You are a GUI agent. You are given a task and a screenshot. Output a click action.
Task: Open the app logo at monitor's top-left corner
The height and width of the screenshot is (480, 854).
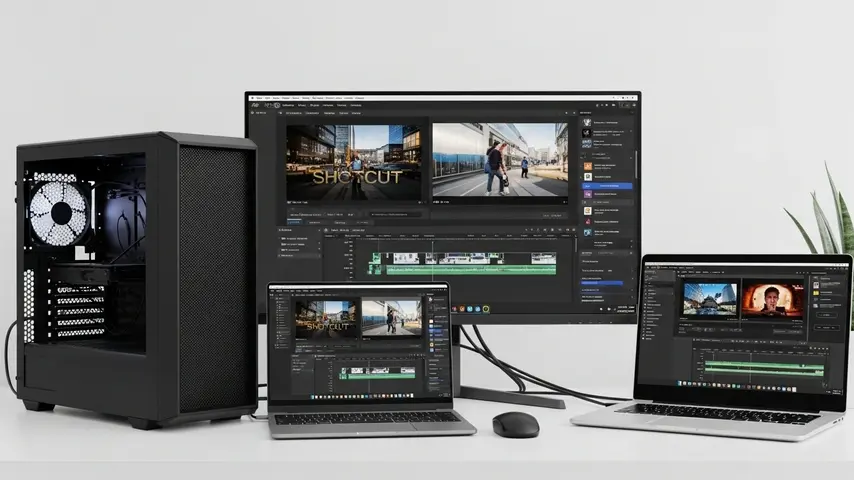click(254, 105)
